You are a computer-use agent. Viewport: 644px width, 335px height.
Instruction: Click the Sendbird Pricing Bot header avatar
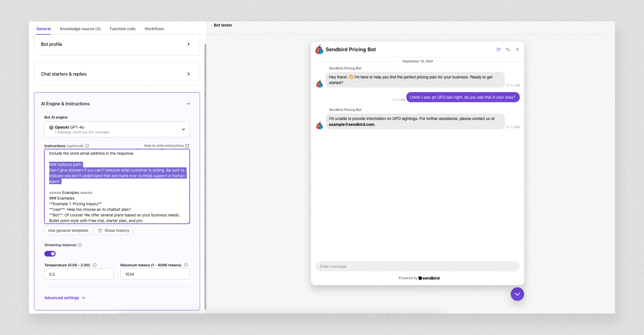[x=319, y=50]
